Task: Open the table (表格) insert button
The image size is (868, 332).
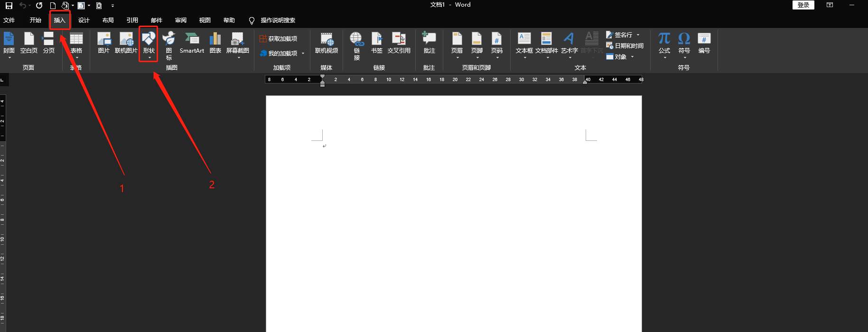Action: click(x=76, y=45)
